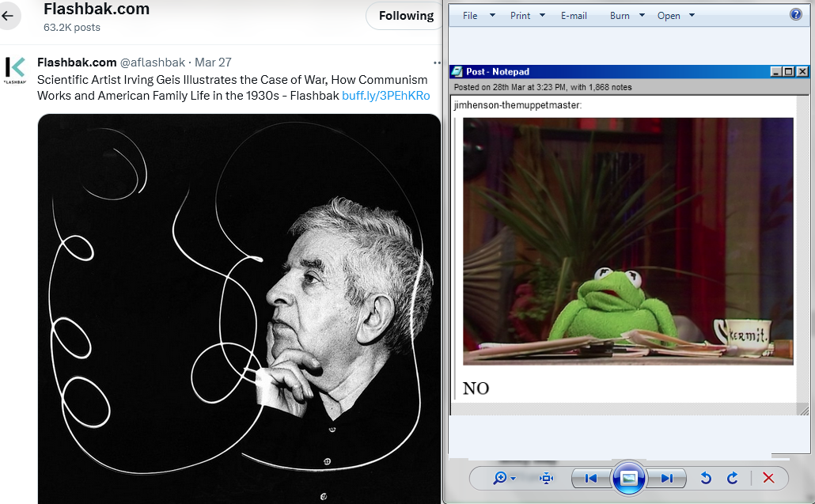
Task: Open the three-dot menu on Flashbak tweet
Action: (x=437, y=63)
